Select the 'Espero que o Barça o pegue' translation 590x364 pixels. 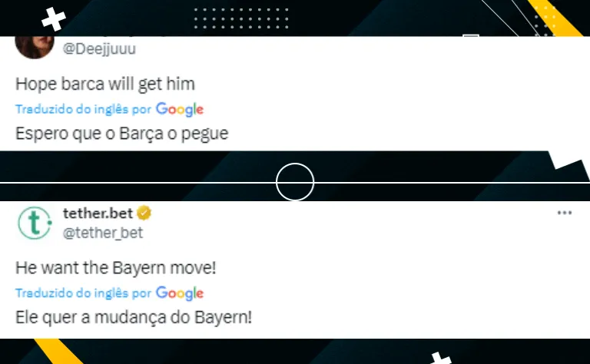coord(122,134)
